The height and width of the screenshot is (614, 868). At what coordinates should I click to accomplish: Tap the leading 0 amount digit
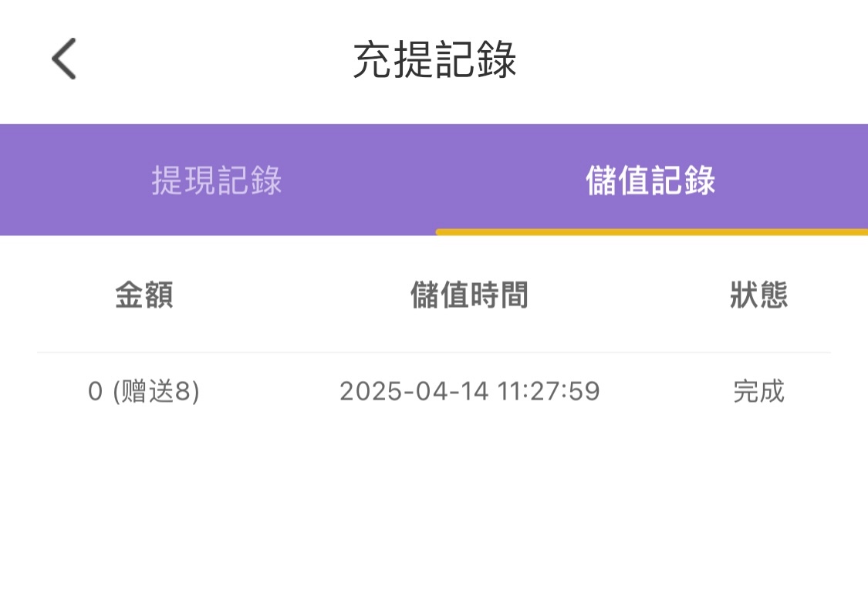coord(95,392)
